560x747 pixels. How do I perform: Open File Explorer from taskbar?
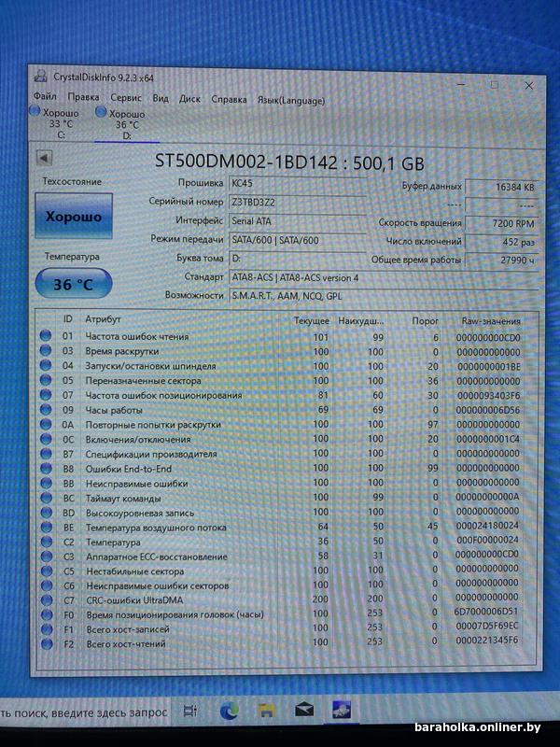[x=267, y=711]
